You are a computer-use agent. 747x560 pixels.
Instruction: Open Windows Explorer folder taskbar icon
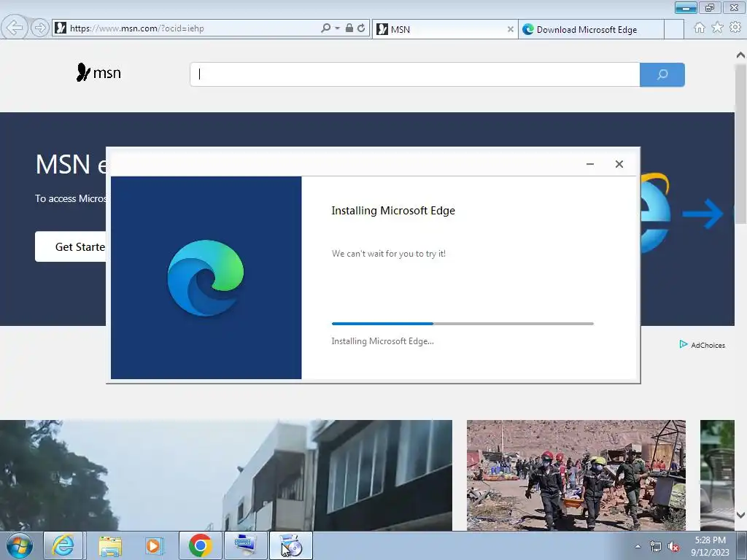pyautogui.click(x=111, y=545)
